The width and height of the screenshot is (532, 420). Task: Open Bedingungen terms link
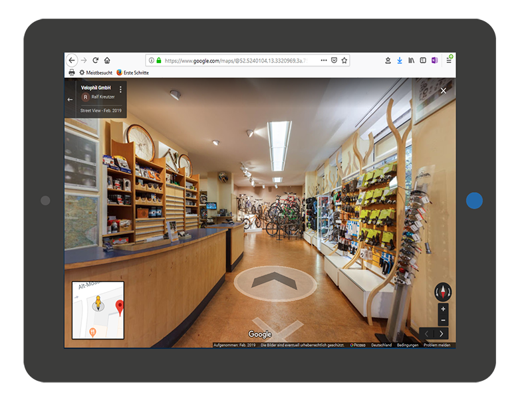point(408,345)
